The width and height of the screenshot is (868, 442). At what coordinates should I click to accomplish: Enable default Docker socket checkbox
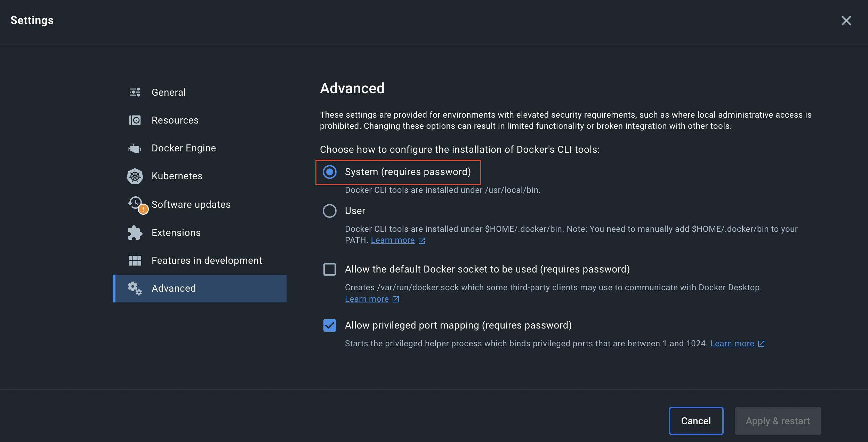point(330,269)
